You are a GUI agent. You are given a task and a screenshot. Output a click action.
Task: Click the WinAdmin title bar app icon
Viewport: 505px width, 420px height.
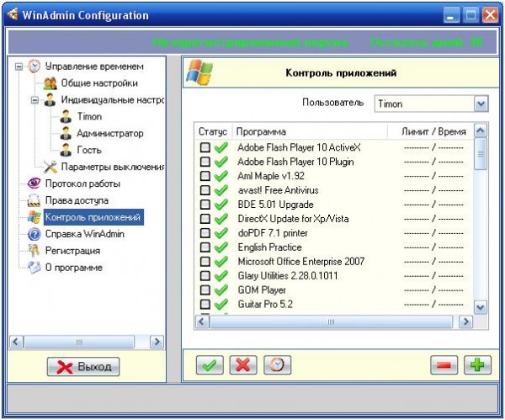click(x=13, y=14)
